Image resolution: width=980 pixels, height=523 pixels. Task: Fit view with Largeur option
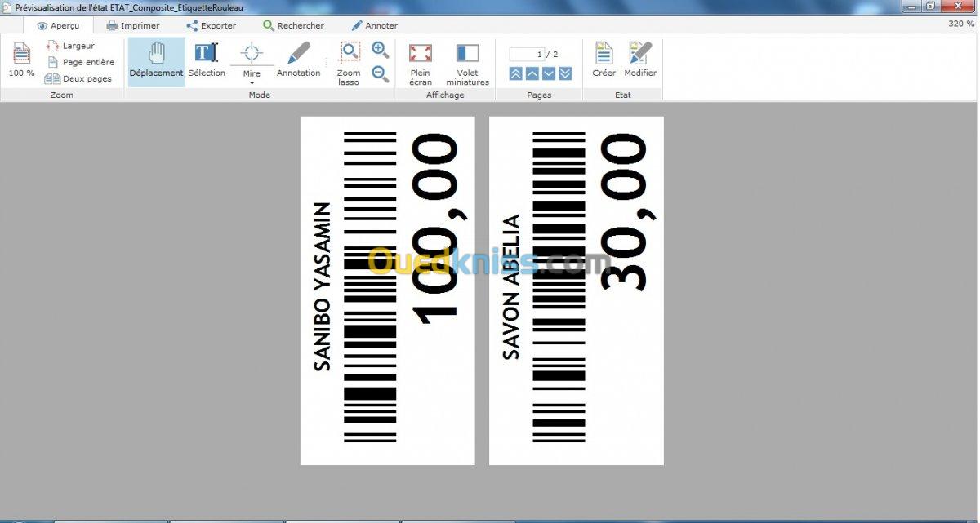pos(71,46)
